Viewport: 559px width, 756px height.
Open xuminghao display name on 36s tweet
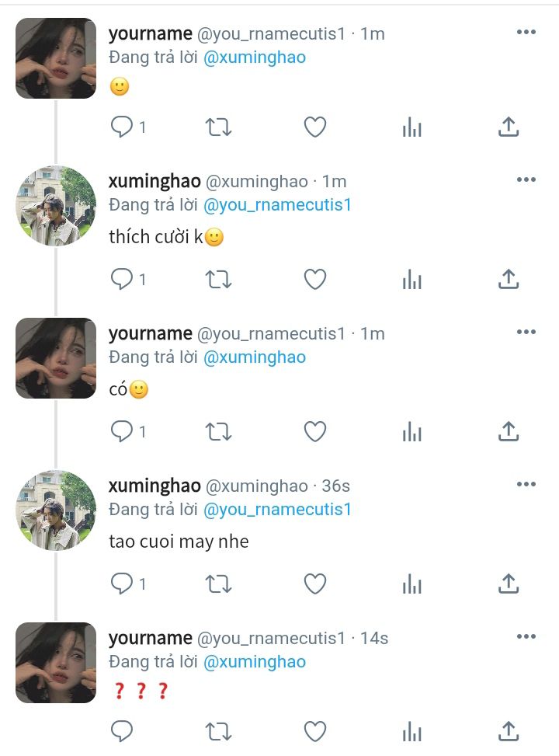click(x=155, y=486)
